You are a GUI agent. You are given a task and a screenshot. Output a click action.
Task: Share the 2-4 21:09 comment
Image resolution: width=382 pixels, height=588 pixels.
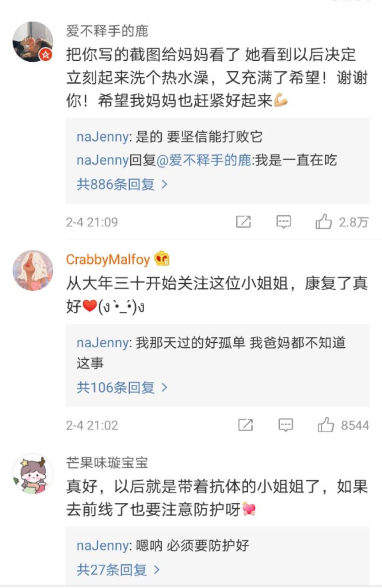click(x=244, y=222)
